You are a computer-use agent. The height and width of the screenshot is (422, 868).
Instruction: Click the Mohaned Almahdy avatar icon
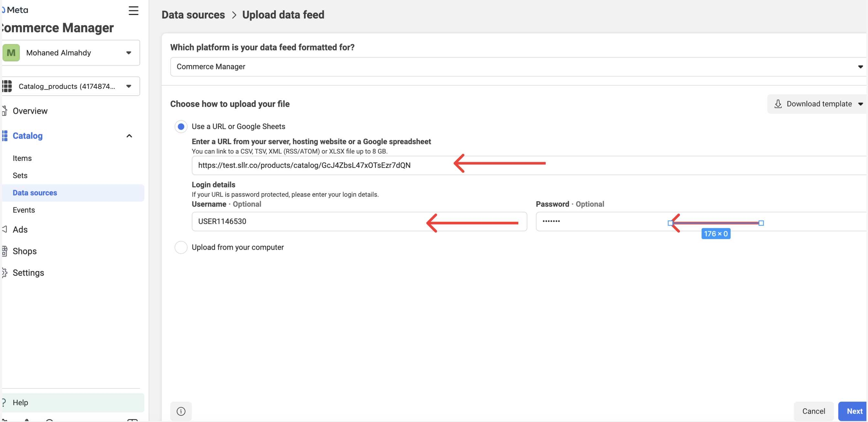point(11,53)
